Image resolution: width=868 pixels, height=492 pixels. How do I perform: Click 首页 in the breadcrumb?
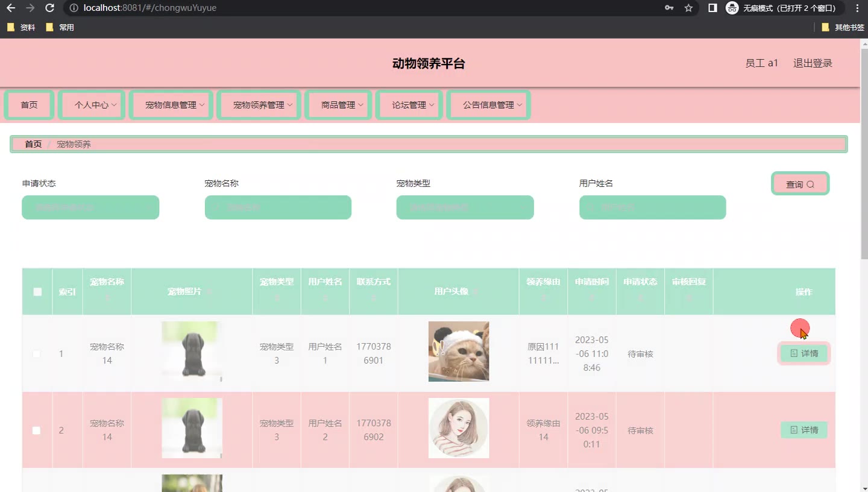click(33, 144)
